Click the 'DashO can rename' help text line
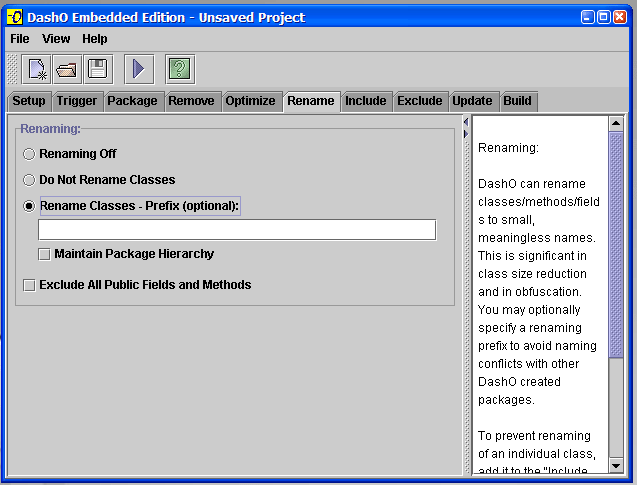Screen dimensions: 637x485 pos(532,184)
